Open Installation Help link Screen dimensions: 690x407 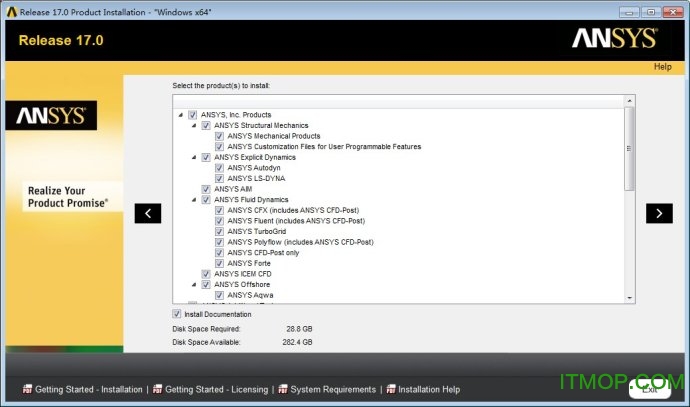pos(429,389)
